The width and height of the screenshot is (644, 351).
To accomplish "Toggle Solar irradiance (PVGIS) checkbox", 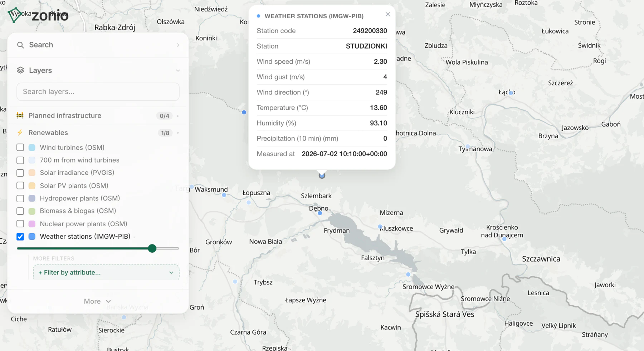I will coord(20,173).
